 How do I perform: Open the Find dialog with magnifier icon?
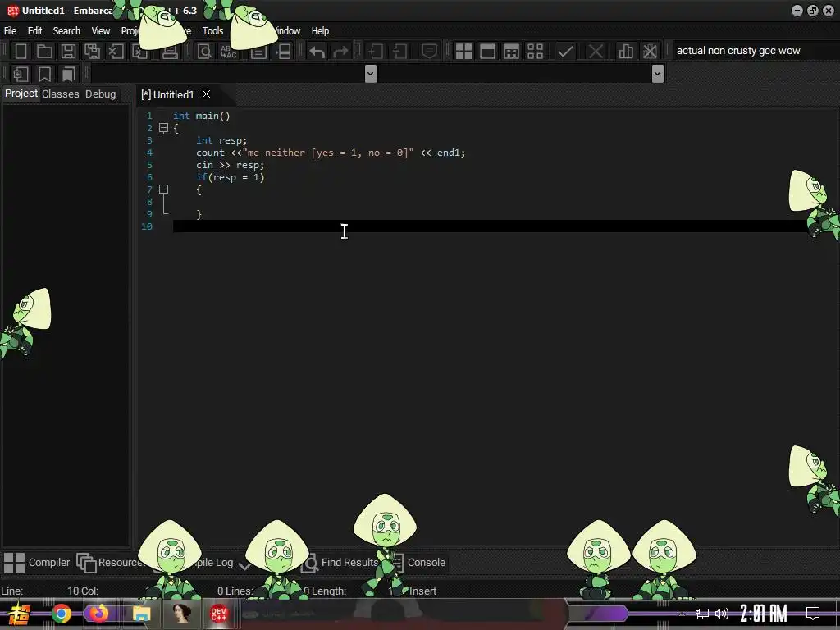point(204,52)
